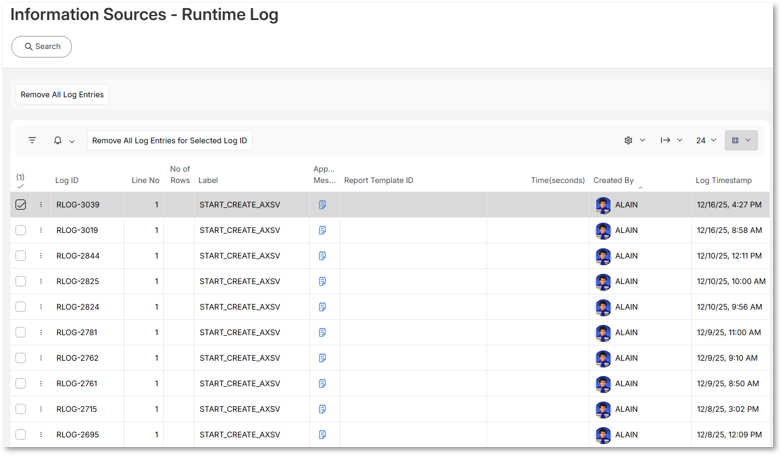Open row actions menu for RLOG-3039
Image resolution: width=782 pixels, height=456 pixels.
41,205
